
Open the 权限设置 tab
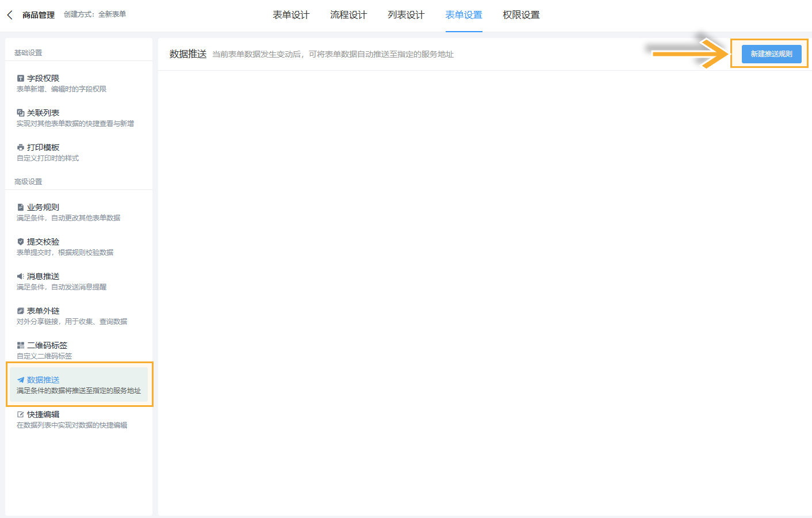tap(520, 15)
